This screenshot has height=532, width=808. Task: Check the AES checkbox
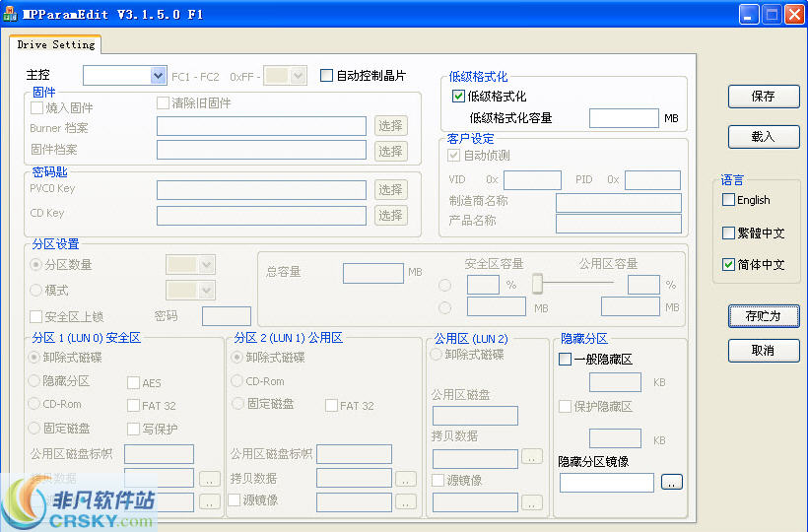(x=133, y=382)
